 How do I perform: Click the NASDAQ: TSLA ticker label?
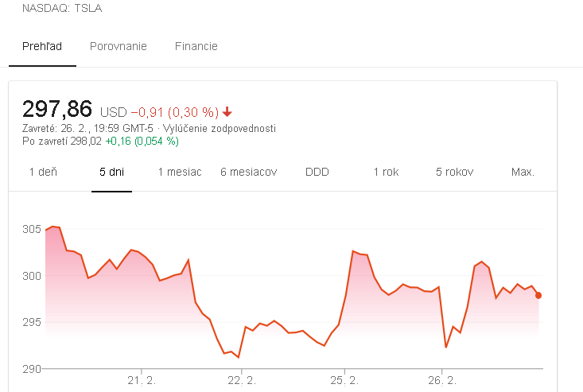click(62, 8)
